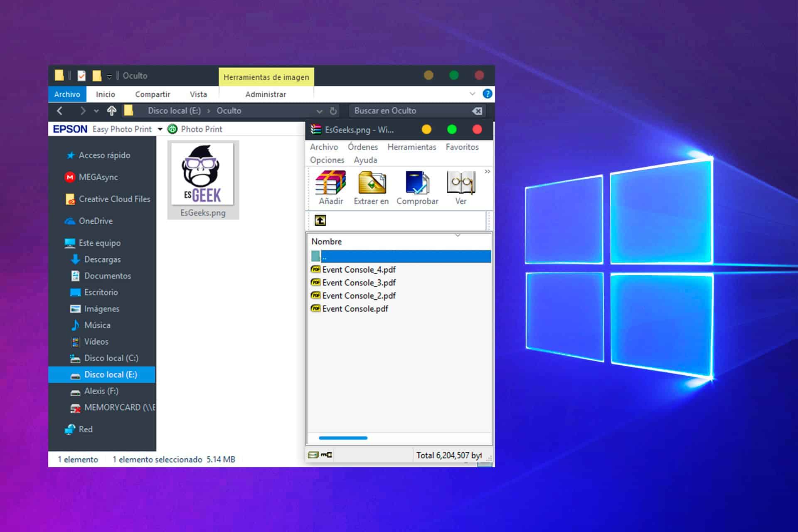Click the Comprobar archive icon
798x532 pixels.
[417, 183]
